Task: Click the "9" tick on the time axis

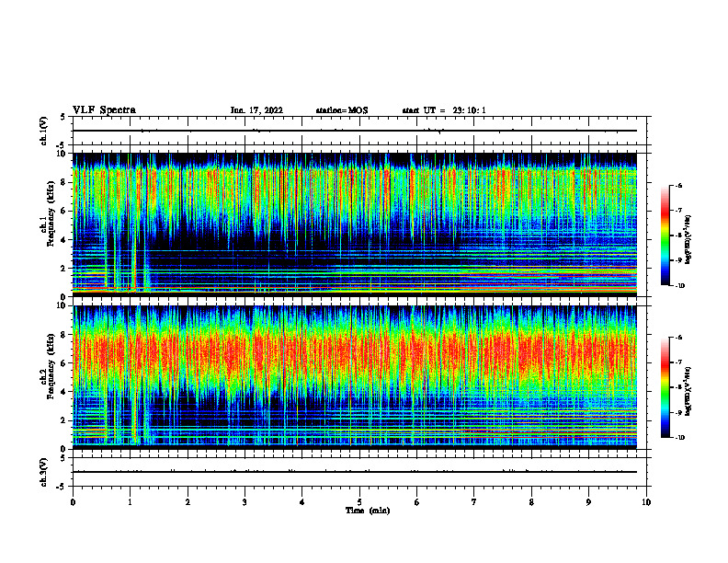Action: pyautogui.click(x=588, y=502)
